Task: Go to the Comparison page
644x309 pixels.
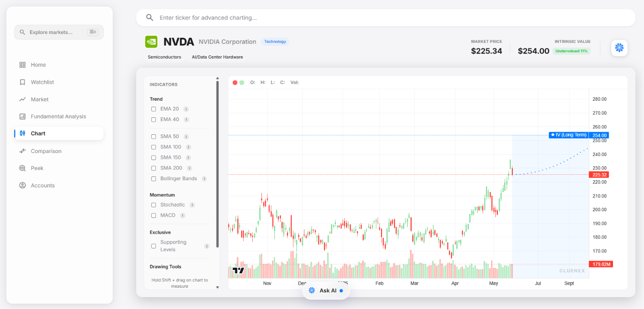Action: pos(59,151)
